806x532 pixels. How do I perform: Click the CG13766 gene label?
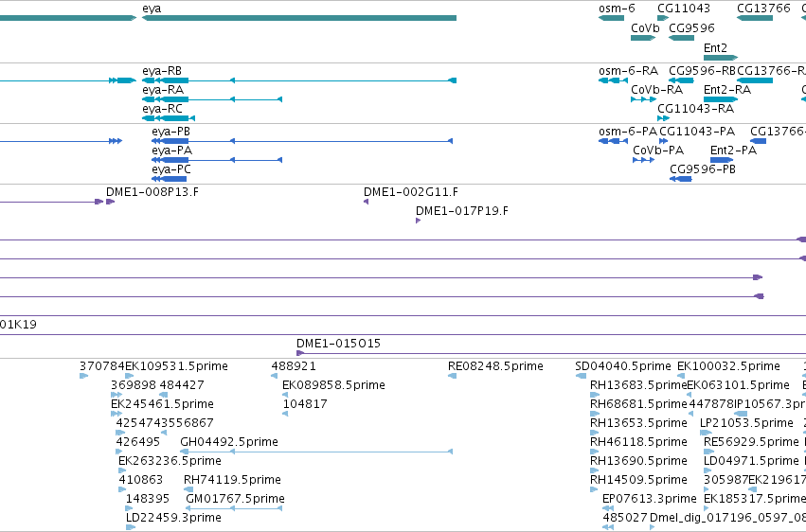click(x=763, y=9)
